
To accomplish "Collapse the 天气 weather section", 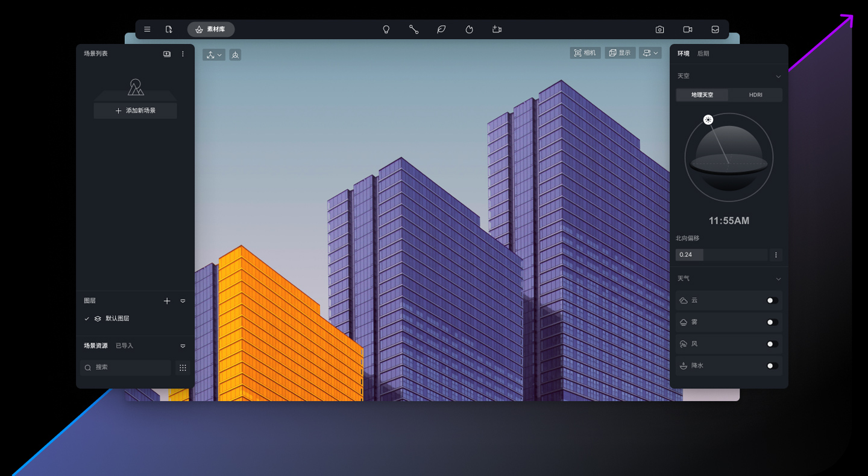I will pyautogui.click(x=778, y=279).
